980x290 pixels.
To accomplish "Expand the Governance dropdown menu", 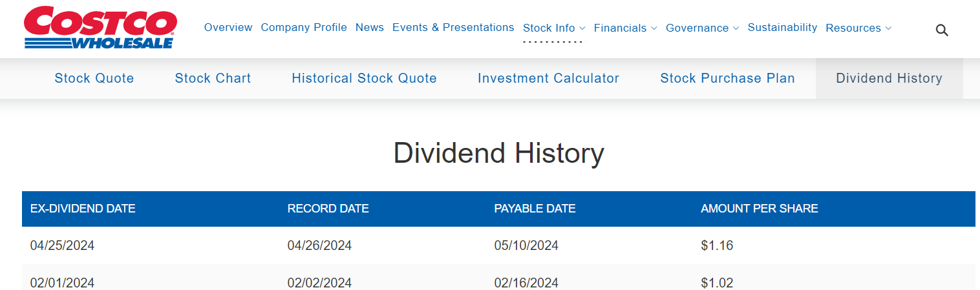I will point(703,28).
